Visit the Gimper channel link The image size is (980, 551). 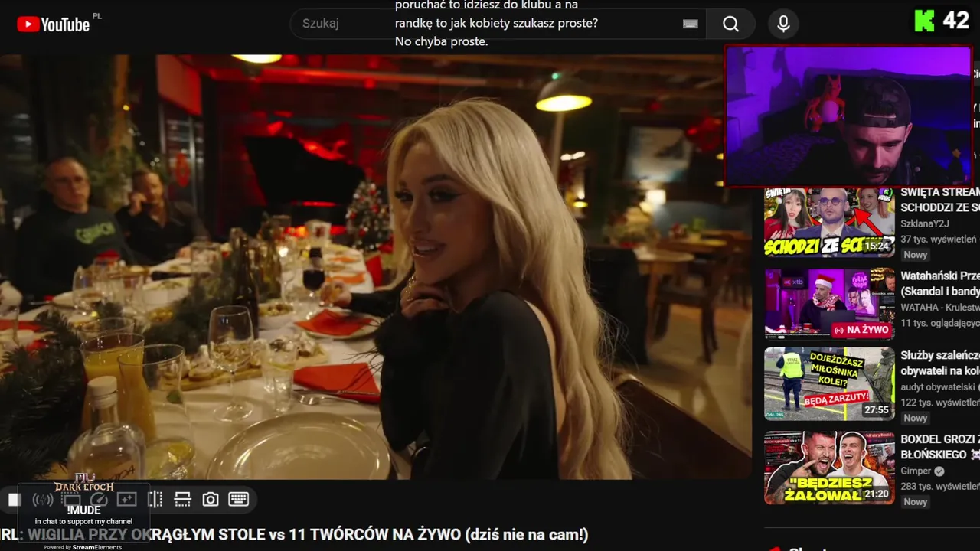click(x=916, y=471)
